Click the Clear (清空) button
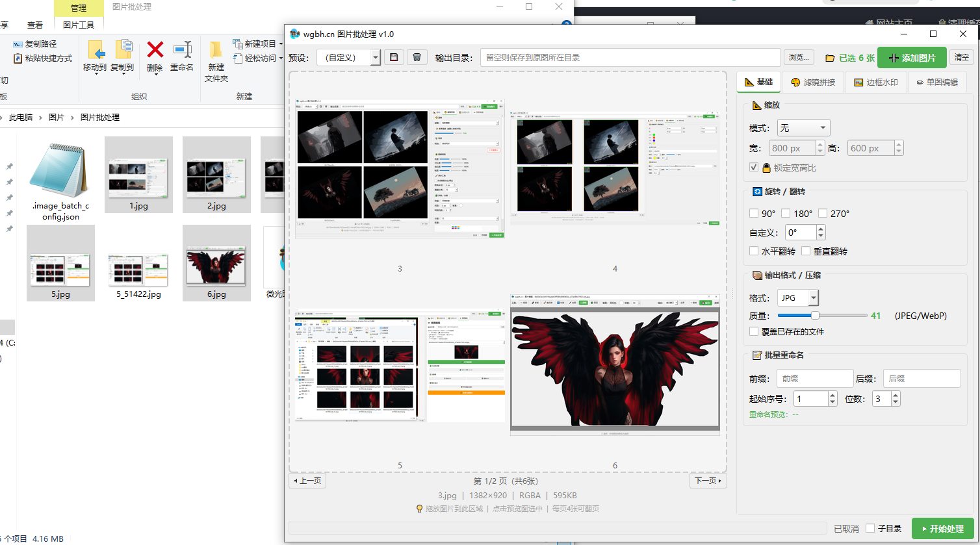This screenshot has width=980, height=545. [x=961, y=57]
